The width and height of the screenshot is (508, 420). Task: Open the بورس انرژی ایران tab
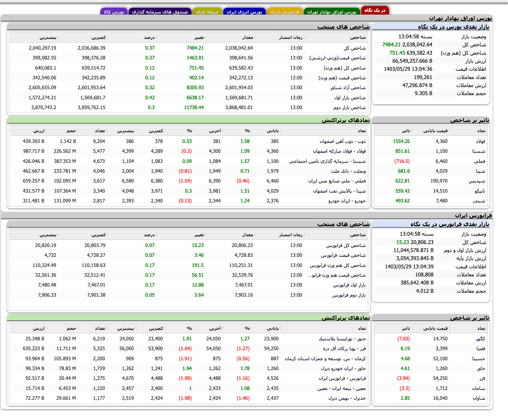pos(244,11)
